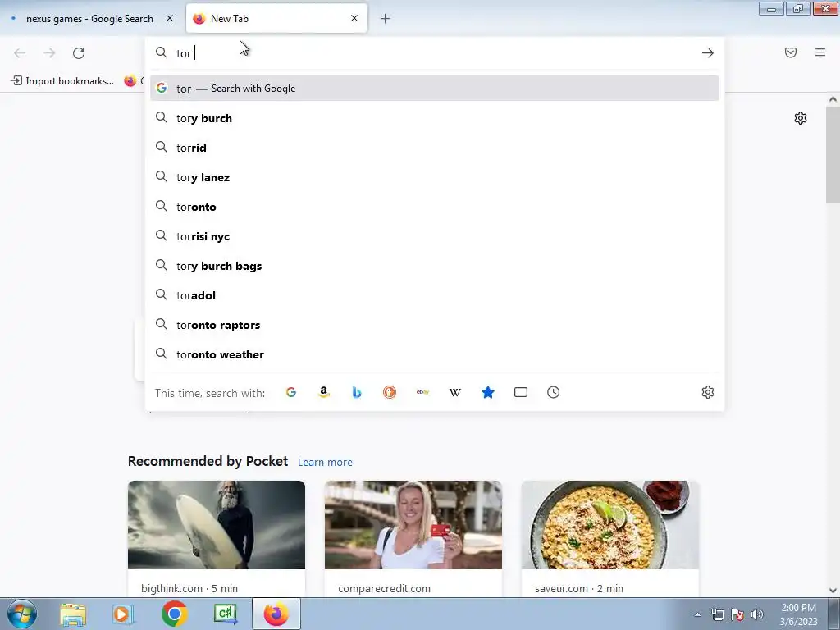Reload the current page
Viewport: 840px width, 630px height.
pyautogui.click(x=79, y=53)
